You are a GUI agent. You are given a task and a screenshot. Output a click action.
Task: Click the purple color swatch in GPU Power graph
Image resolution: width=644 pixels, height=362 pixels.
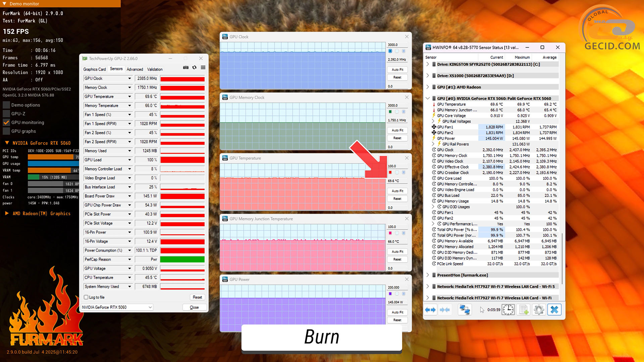point(390,294)
